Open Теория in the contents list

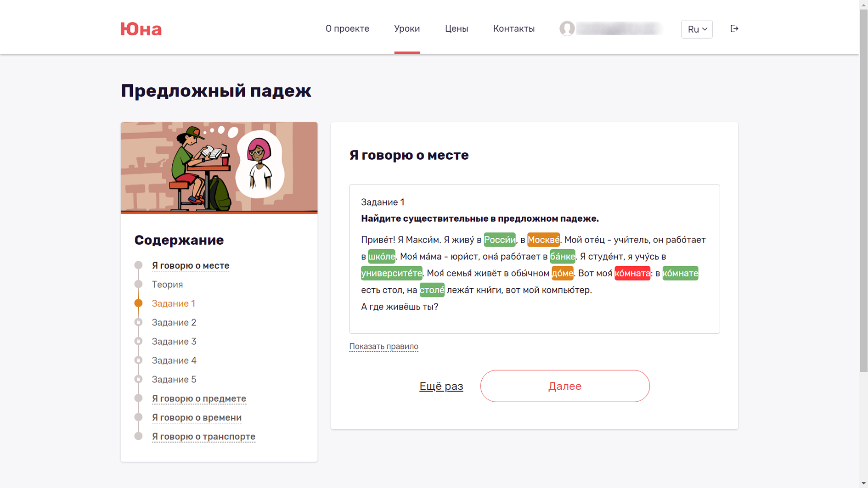(x=167, y=285)
